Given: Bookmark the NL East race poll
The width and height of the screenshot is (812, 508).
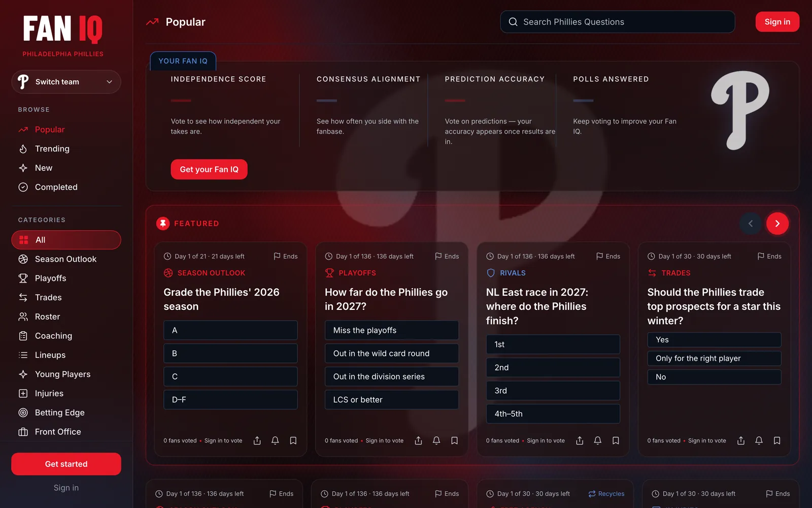Looking at the screenshot, I should click(616, 440).
